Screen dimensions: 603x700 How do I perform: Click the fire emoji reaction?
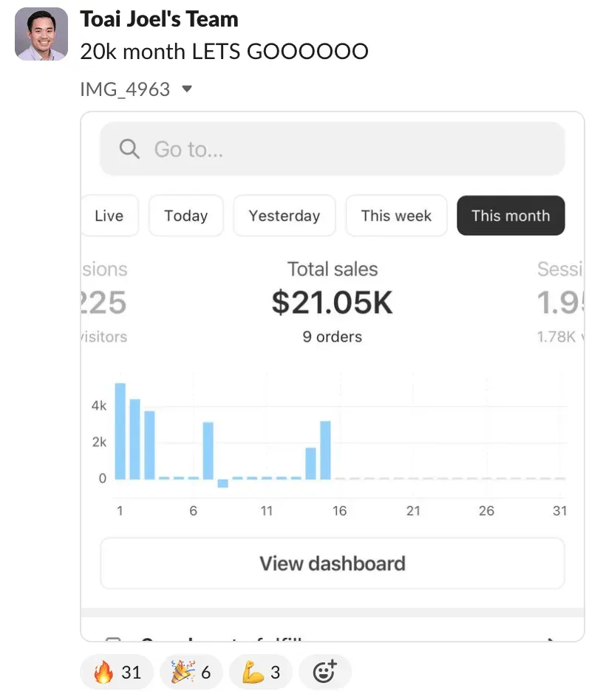117,672
